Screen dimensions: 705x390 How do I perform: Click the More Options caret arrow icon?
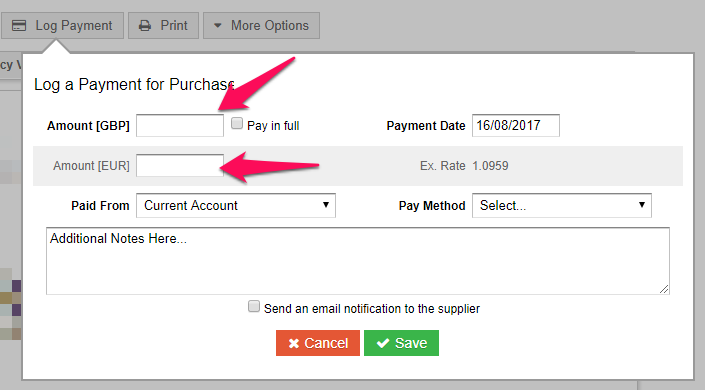[218, 26]
